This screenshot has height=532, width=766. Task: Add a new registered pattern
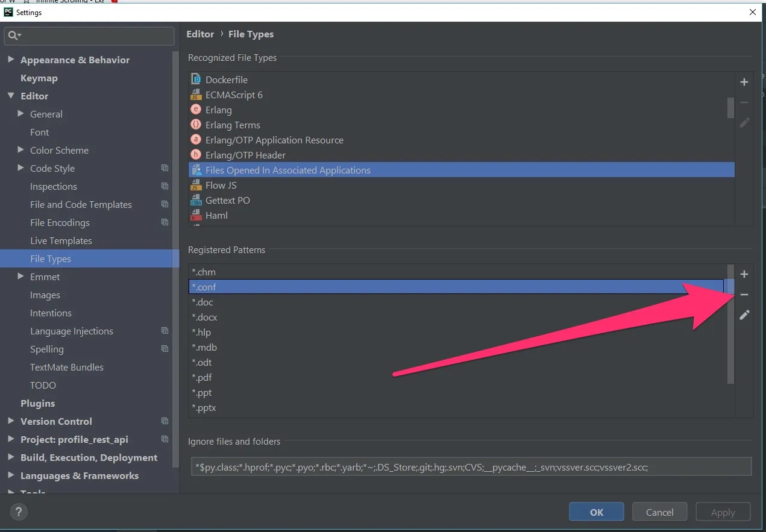click(744, 274)
